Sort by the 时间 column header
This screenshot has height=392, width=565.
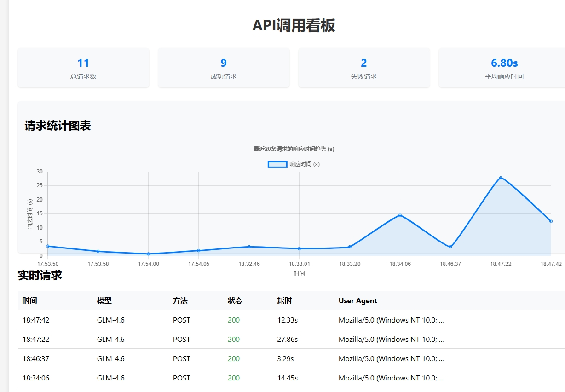[29, 300]
